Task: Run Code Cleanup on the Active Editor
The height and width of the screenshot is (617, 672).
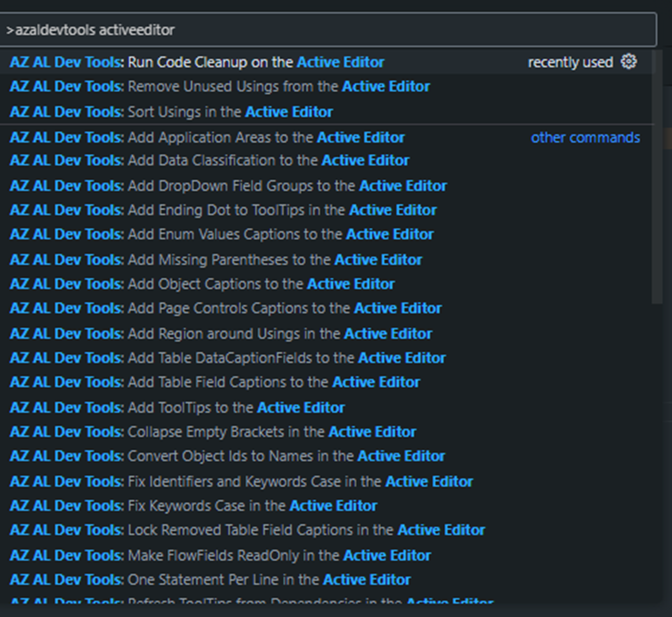Action: (x=327, y=62)
